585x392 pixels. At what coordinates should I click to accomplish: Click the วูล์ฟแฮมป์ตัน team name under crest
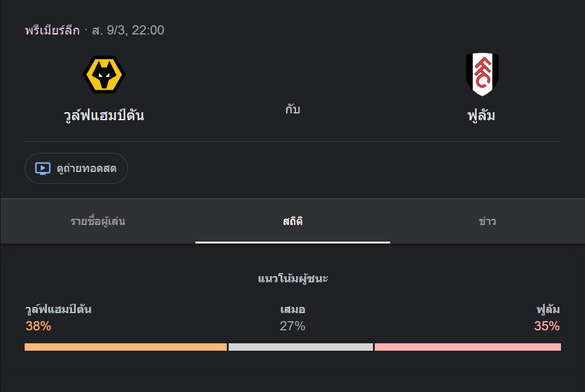coord(104,115)
